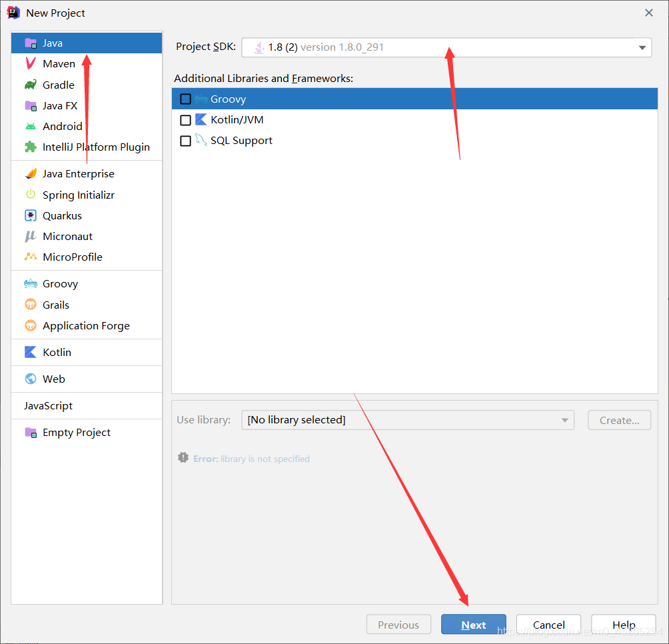Click the error badge icon beside library message
Screen dimensions: 669x644
[183, 458]
